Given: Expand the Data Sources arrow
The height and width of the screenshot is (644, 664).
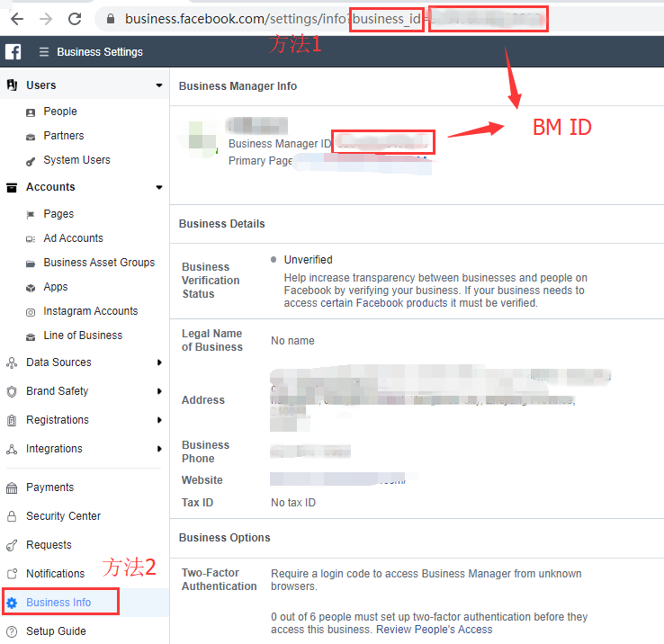Looking at the screenshot, I should point(159,362).
